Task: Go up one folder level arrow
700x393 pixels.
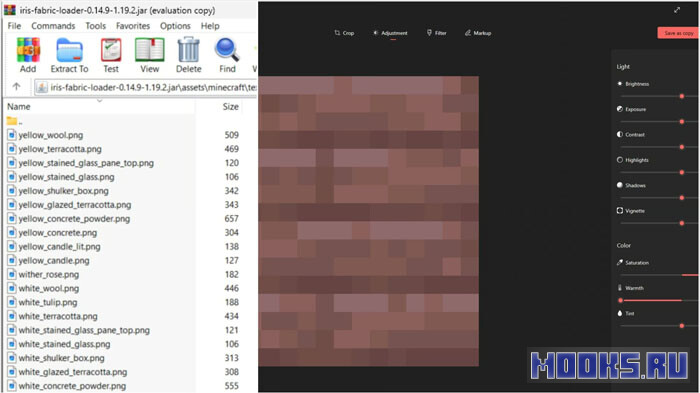Action: point(17,87)
